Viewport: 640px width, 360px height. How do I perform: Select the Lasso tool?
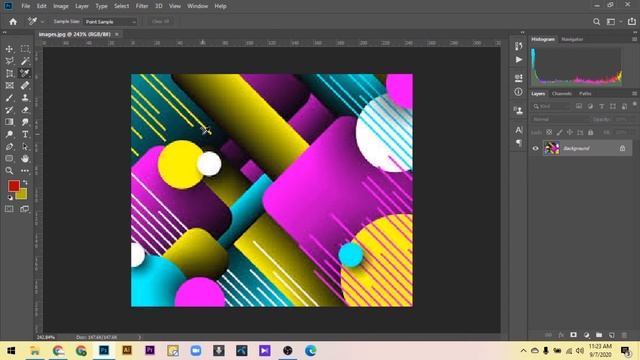(x=9, y=61)
